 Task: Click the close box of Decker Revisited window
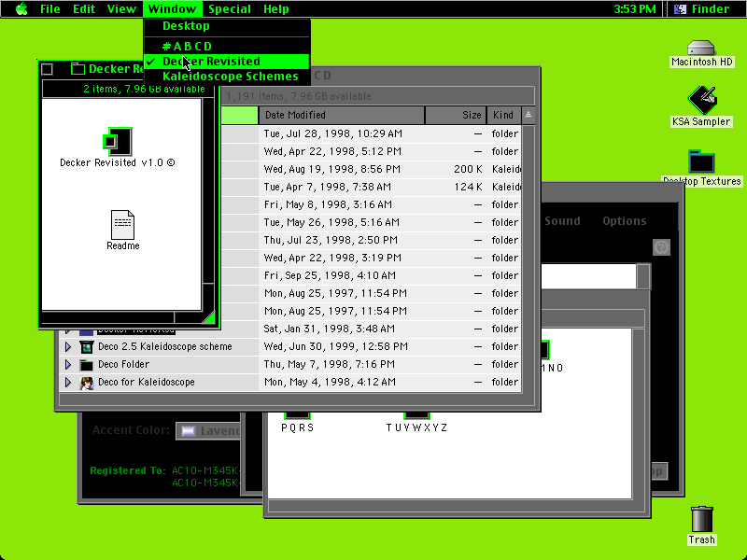pos(48,69)
